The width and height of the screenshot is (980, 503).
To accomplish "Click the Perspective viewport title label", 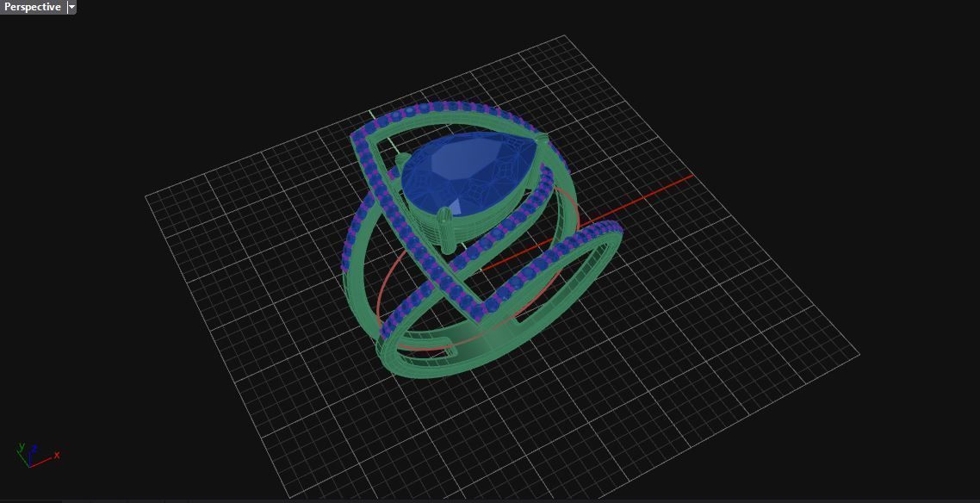I will [33, 7].
